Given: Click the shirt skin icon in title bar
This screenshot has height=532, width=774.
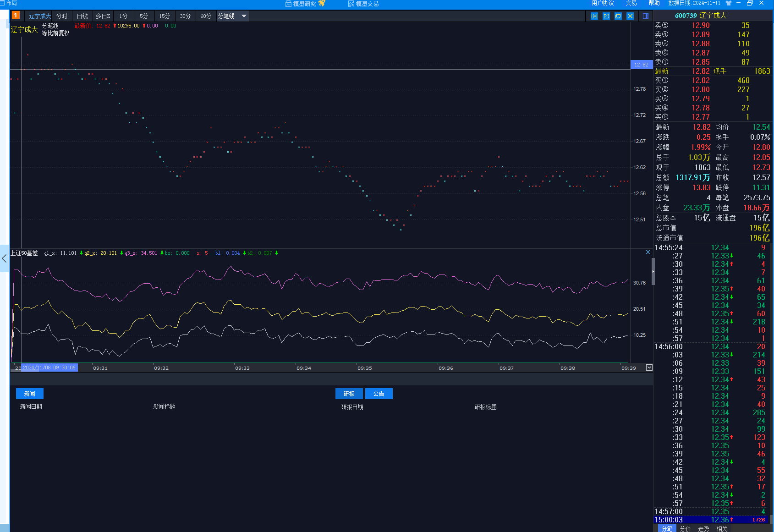Looking at the screenshot, I should (x=729, y=3).
